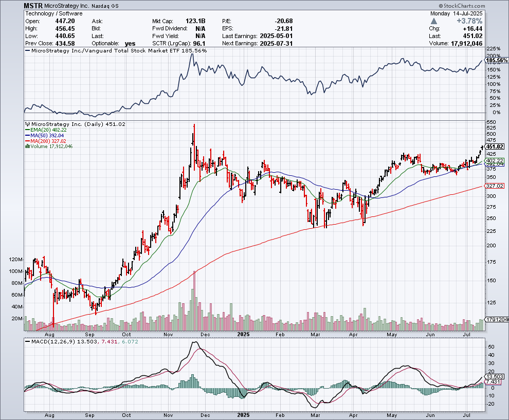The width and height of the screenshot is (509, 420).
Task: Click the P/E value -20.68
Action: pyautogui.click(x=283, y=21)
